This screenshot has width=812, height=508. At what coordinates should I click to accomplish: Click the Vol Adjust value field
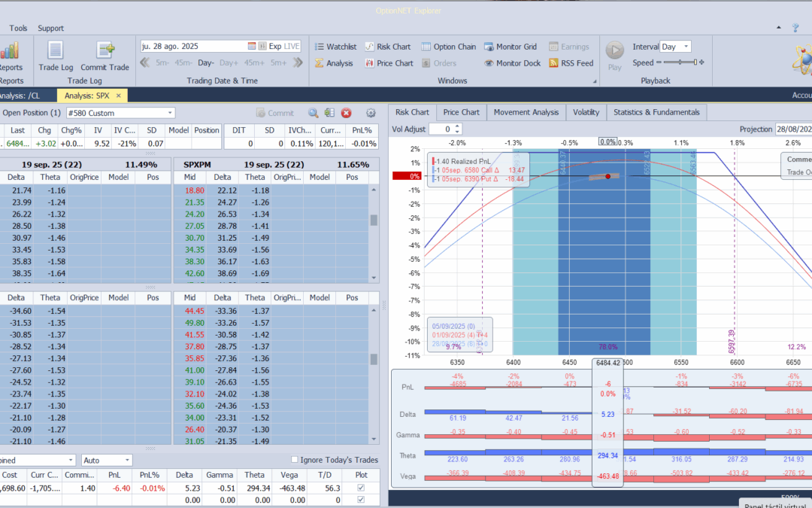[440, 129]
